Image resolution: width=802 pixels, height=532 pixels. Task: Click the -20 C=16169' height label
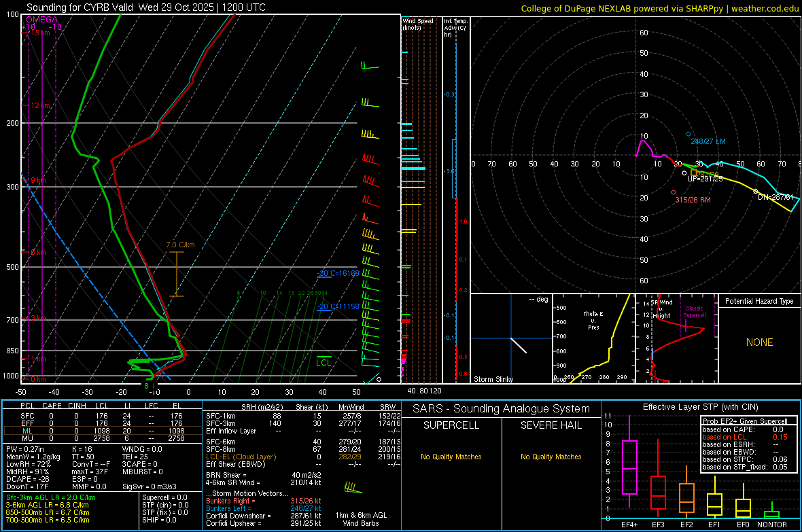pyautogui.click(x=338, y=273)
